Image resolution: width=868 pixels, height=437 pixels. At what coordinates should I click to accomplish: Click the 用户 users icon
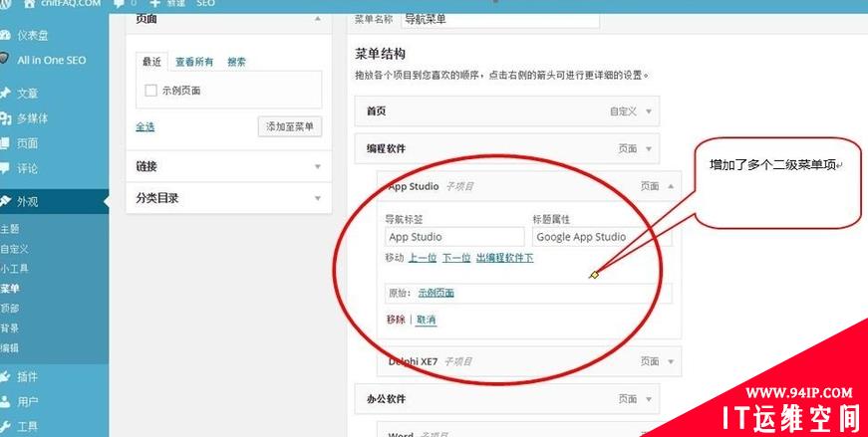pyautogui.click(x=5, y=401)
